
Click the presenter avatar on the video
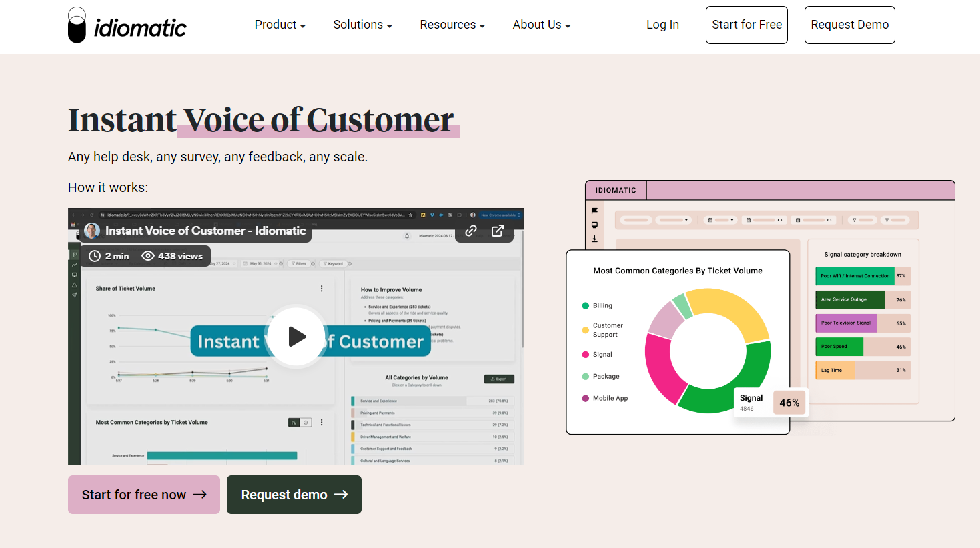[92, 231]
